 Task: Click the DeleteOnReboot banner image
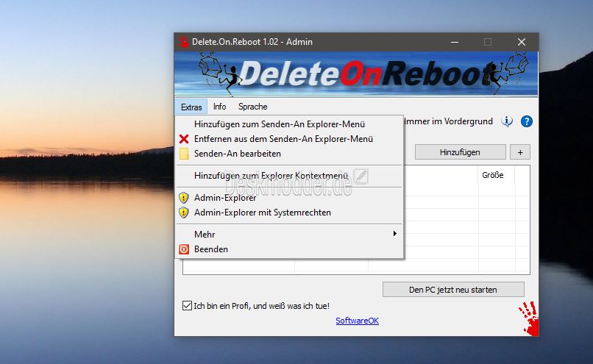(356, 74)
